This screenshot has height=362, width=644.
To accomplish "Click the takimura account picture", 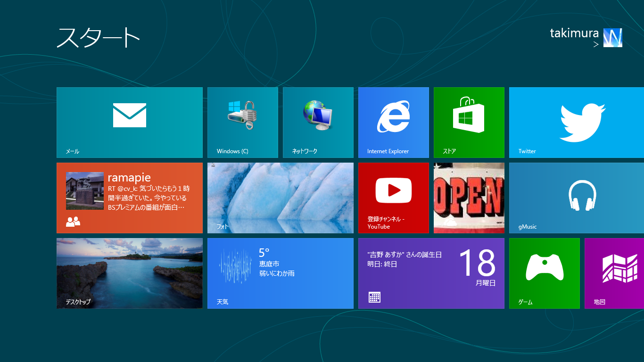I will pyautogui.click(x=613, y=38).
